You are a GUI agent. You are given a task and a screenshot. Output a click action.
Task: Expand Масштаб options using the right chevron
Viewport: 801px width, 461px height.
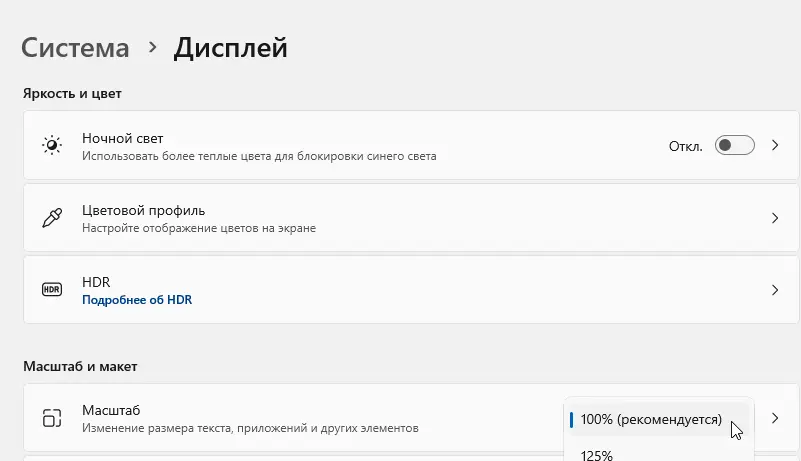(x=775, y=418)
